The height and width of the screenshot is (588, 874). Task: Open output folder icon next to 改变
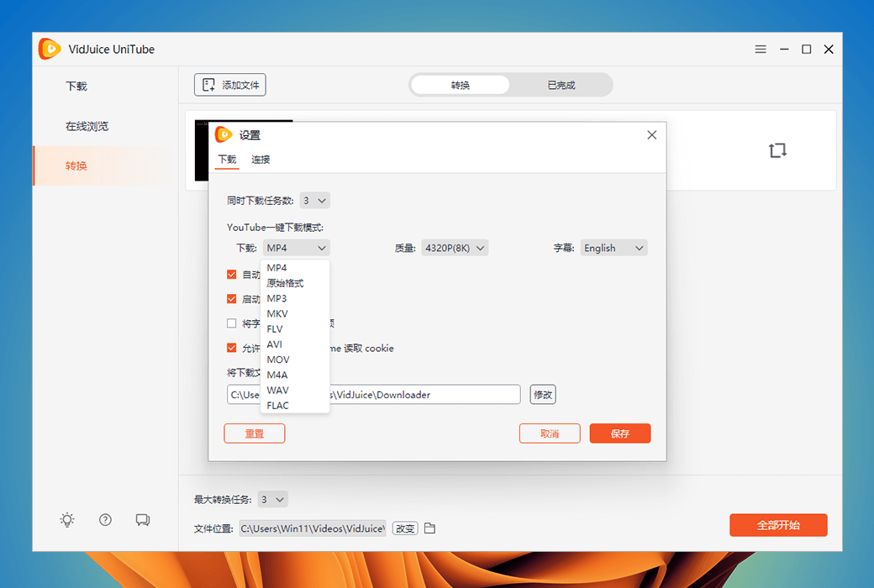[429, 528]
